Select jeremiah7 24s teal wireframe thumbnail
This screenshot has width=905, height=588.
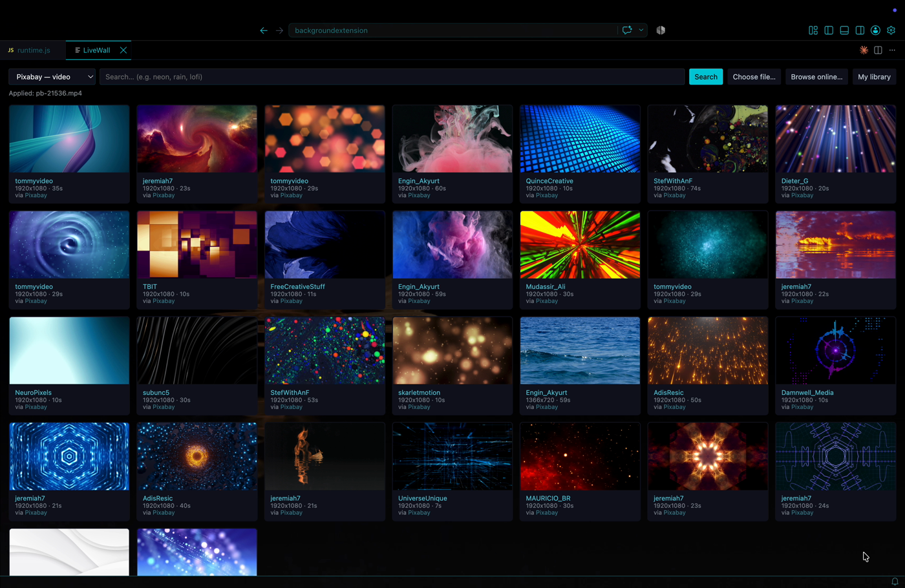836,457
